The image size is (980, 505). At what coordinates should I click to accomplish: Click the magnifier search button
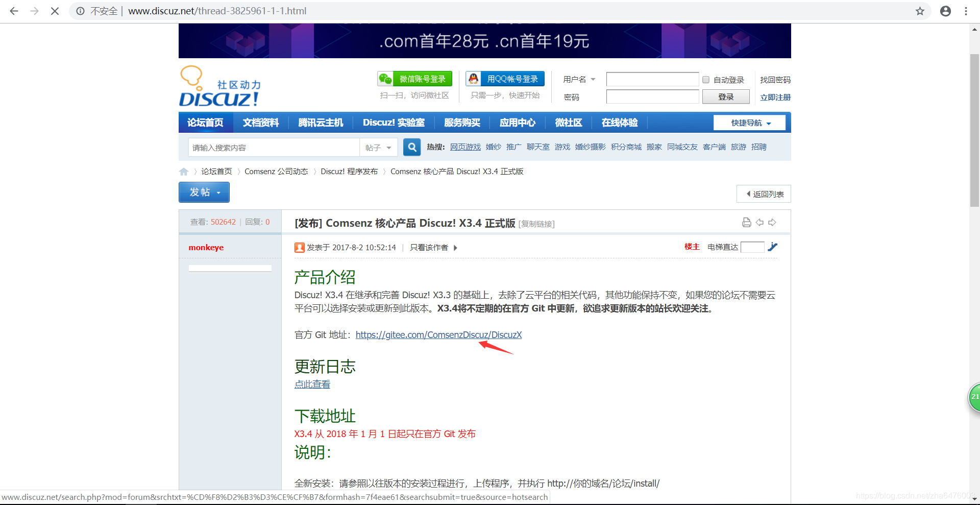point(412,147)
